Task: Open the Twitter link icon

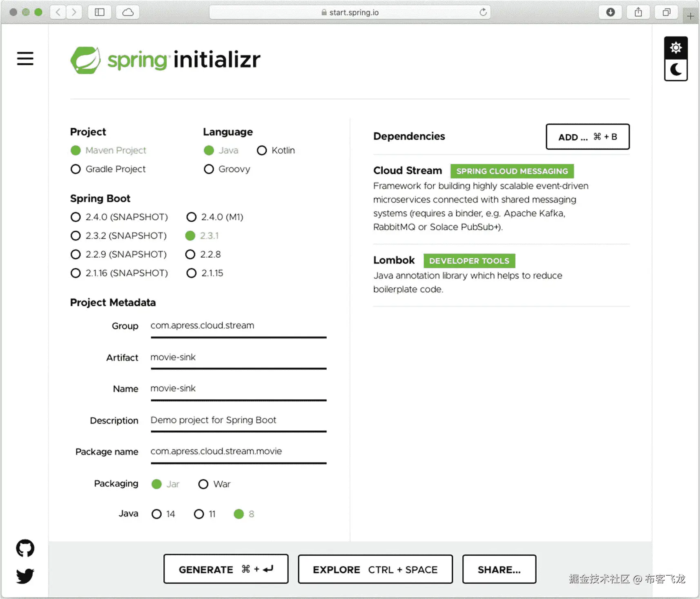Action: click(x=25, y=576)
